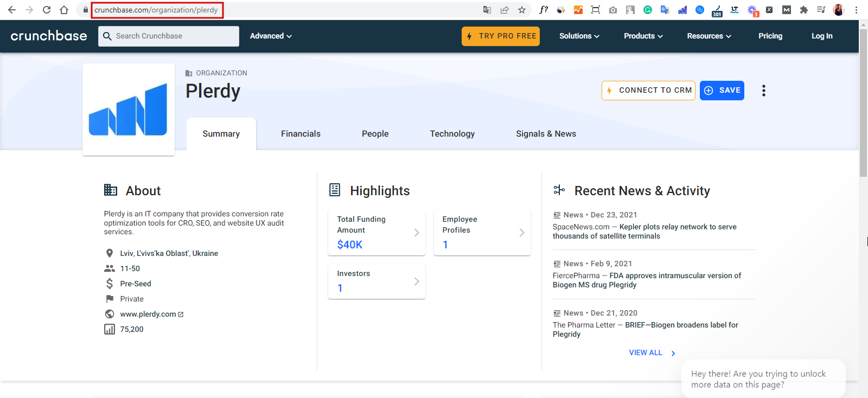Open the media control playlist icon

tap(821, 10)
